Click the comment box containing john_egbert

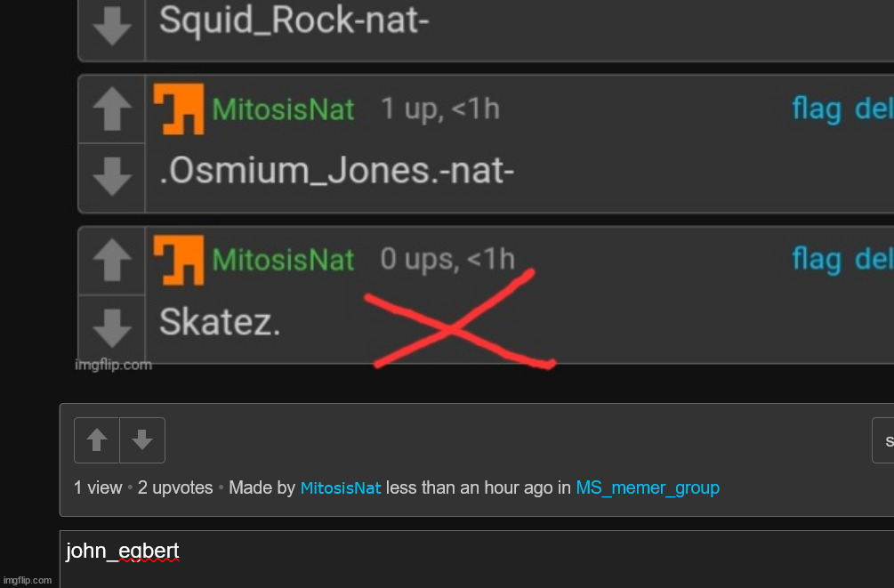pos(477,560)
